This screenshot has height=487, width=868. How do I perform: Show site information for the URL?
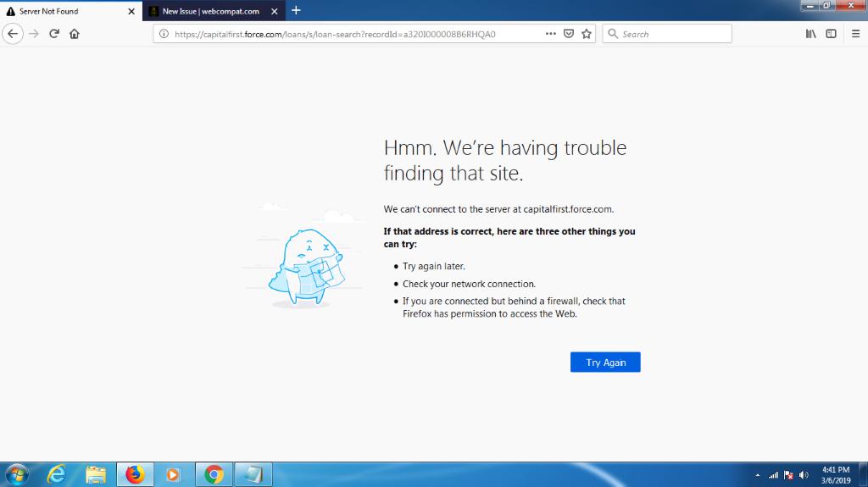pyautogui.click(x=164, y=34)
